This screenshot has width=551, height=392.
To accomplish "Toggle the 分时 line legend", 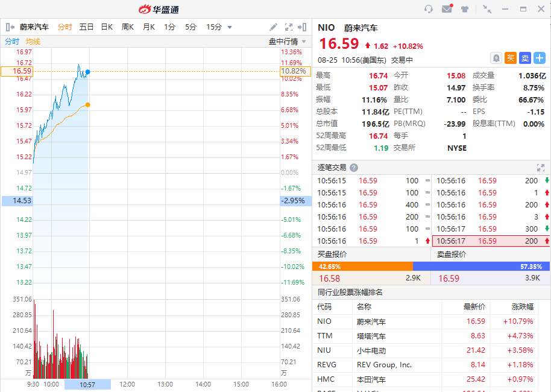I will pos(12,42).
